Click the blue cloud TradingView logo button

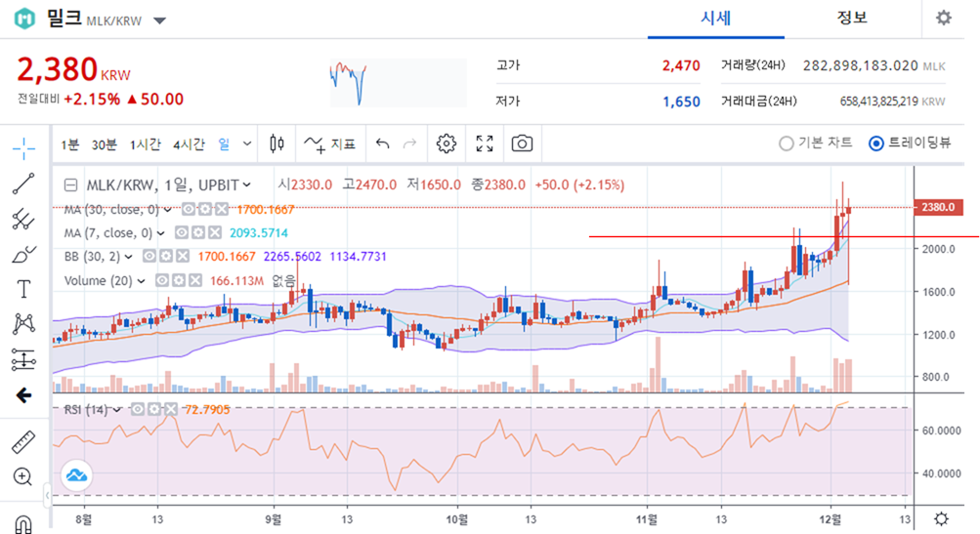(x=76, y=476)
